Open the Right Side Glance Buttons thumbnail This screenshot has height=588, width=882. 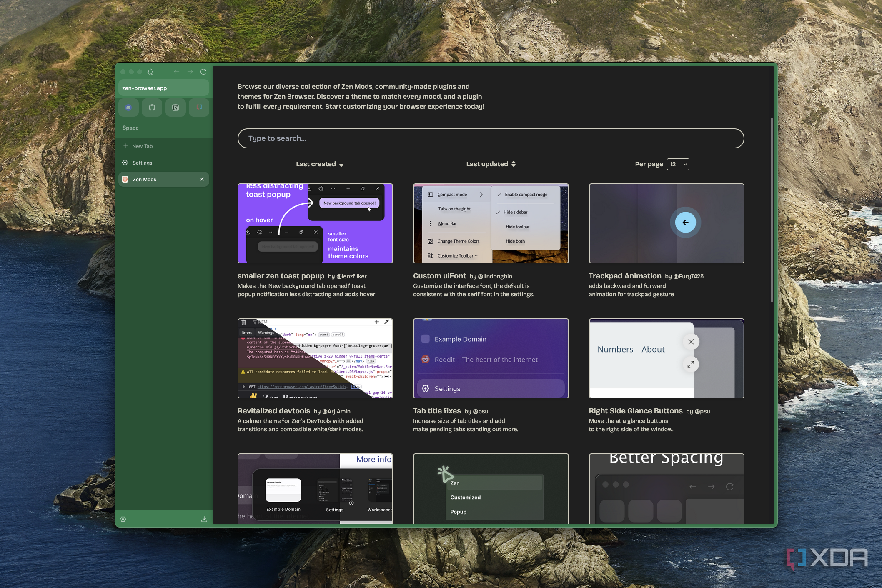pos(666,358)
